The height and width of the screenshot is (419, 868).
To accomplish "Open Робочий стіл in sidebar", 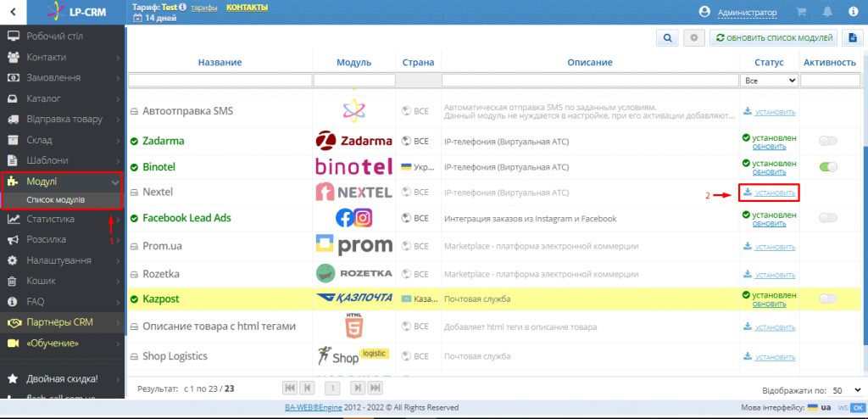I will (x=63, y=36).
